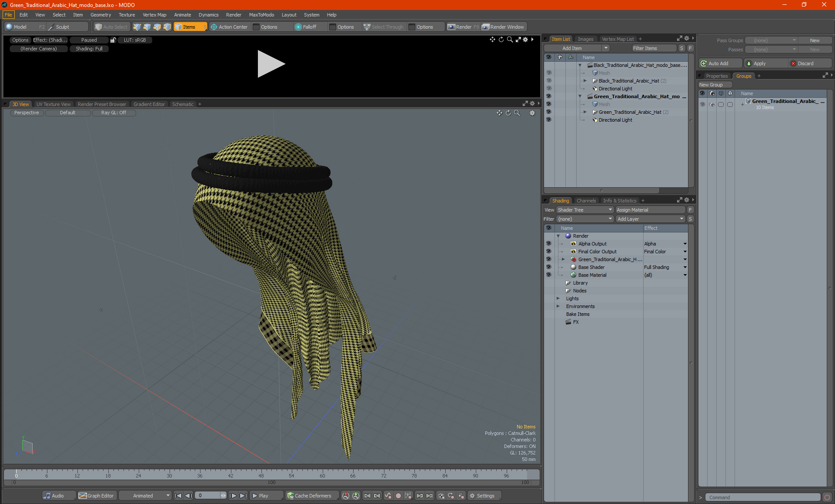835x504 pixels.
Task: Switch to UV Texture View tab
Action: 53,104
